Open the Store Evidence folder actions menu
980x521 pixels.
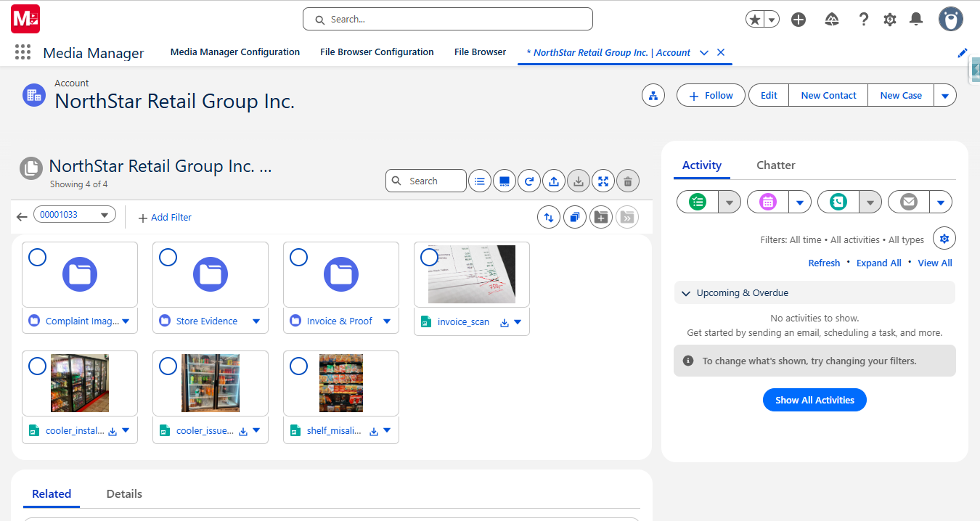point(256,321)
